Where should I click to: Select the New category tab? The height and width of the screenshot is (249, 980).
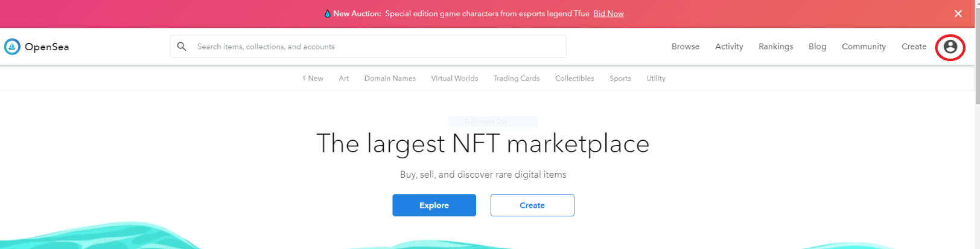(313, 79)
